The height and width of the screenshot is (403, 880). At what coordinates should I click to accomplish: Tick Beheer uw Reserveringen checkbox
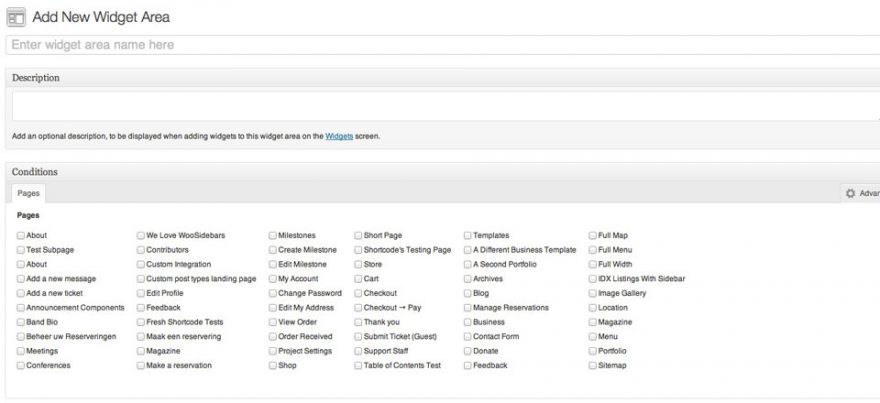tap(21, 337)
